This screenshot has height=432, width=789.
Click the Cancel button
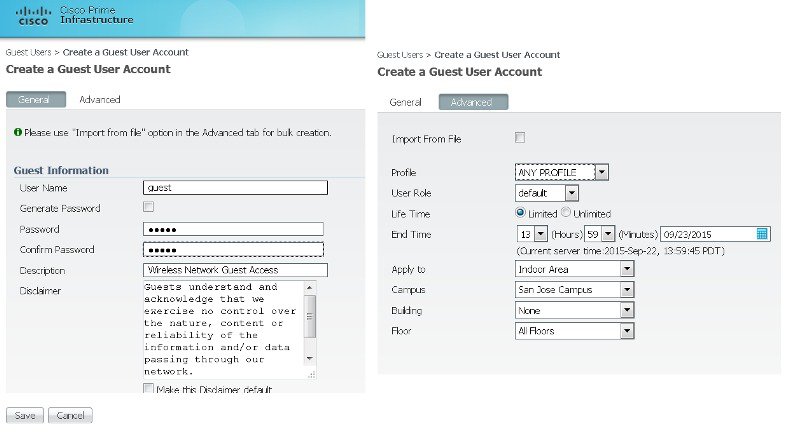click(70, 415)
